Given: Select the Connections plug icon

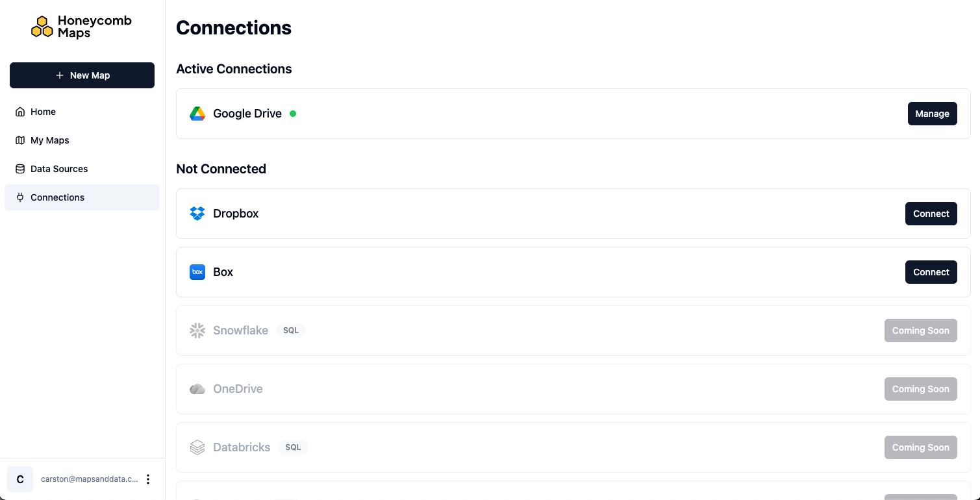Looking at the screenshot, I should click(x=20, y=197).
